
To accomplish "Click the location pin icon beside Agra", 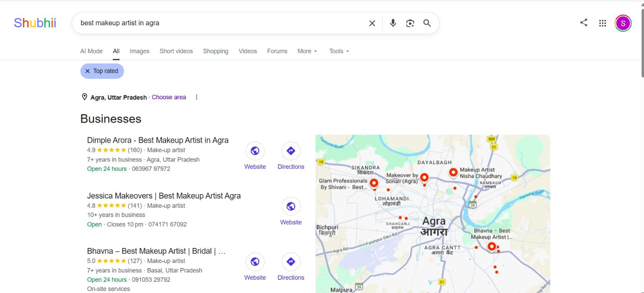I will point(85,97).
